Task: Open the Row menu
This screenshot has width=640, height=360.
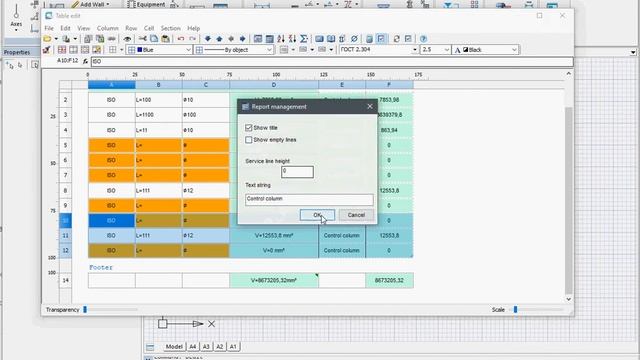Action: point(131,28)
